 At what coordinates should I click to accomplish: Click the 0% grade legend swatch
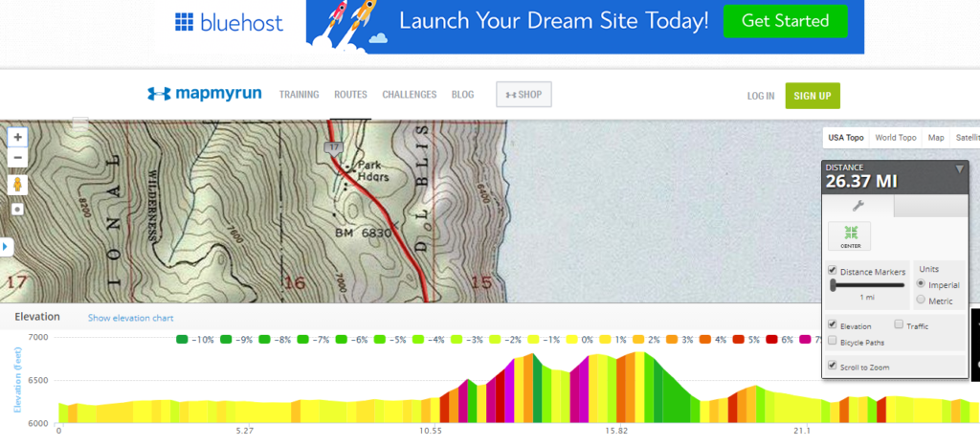point(571,340)
